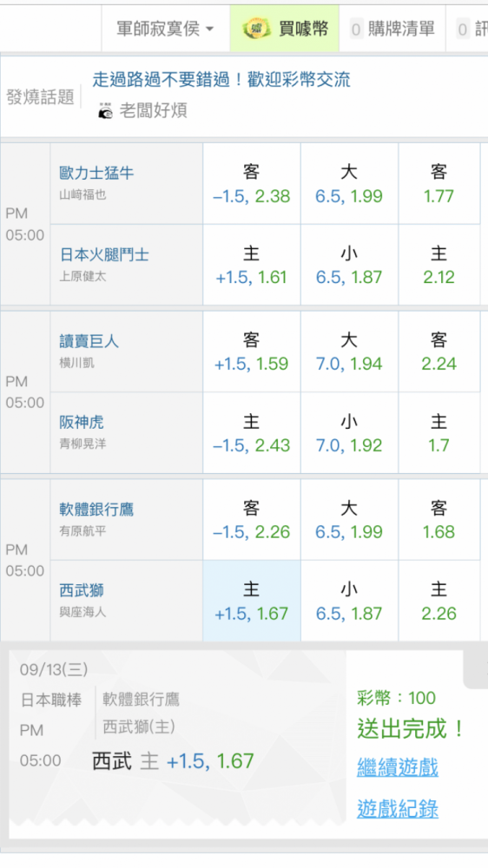This screenshot has height=868, width=488.
Task: Click the 買噓幣 coin icon
Action: 256,29
